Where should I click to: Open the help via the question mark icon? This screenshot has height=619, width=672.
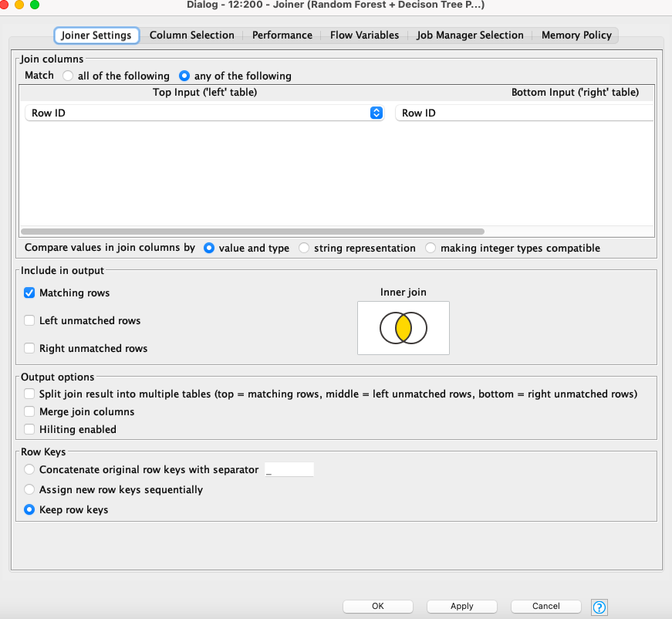coord(599,607)
